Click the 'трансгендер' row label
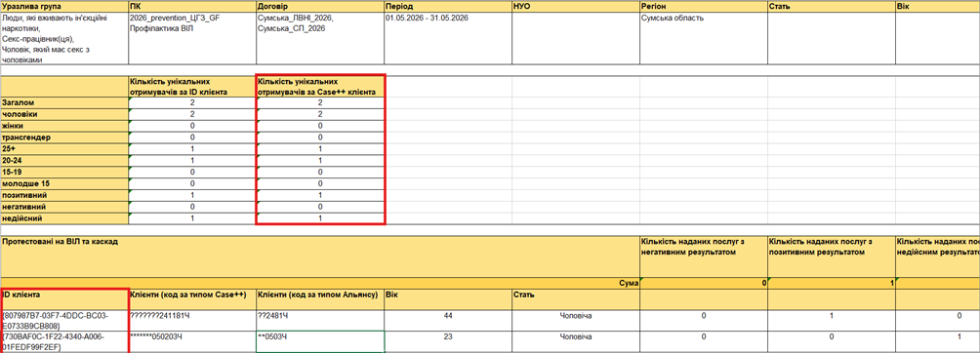Screen dimensions: 980x353 pyautogui.click(x=64, y=137)
